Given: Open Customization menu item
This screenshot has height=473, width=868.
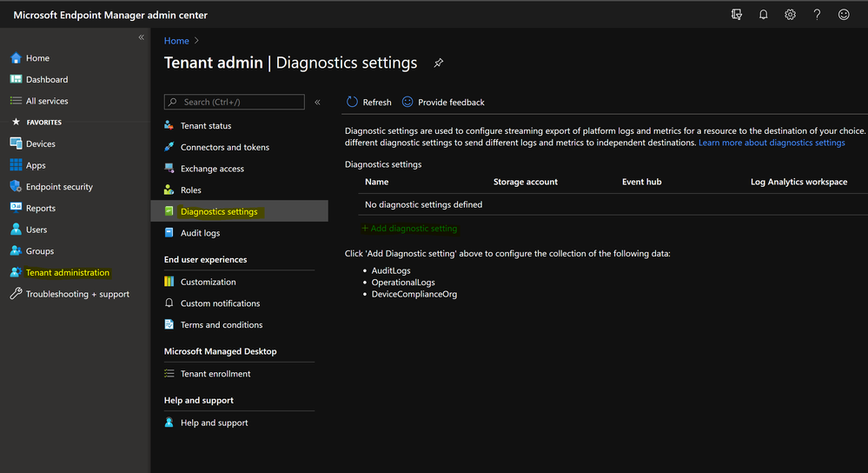Looking at the screenshot, I should tap(209, 282).
